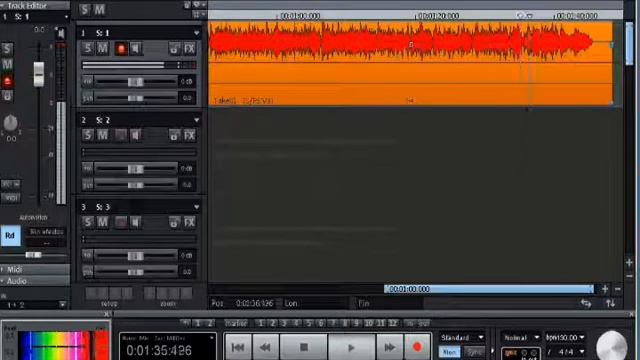Click the rewind transport button

point(265,347)
